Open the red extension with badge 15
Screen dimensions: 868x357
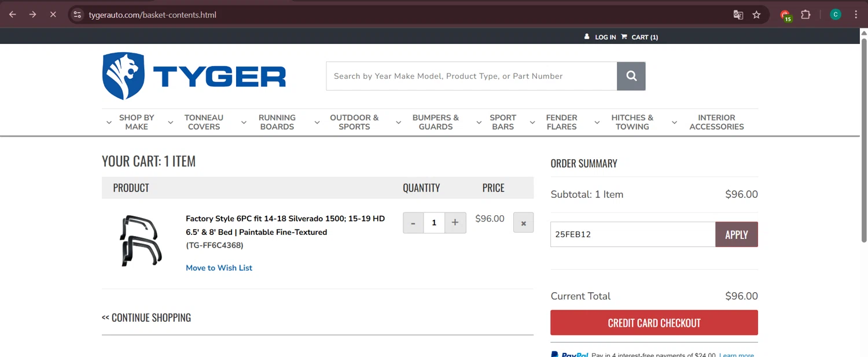(x=785, y=15)
